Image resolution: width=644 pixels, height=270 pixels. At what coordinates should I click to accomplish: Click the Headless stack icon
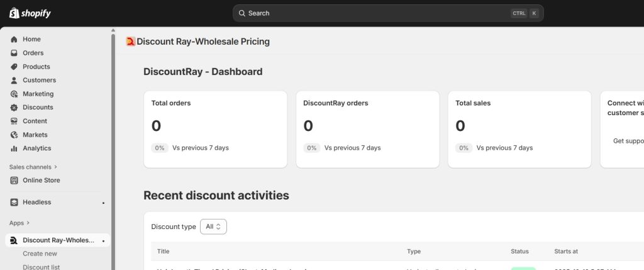(14, 202)
